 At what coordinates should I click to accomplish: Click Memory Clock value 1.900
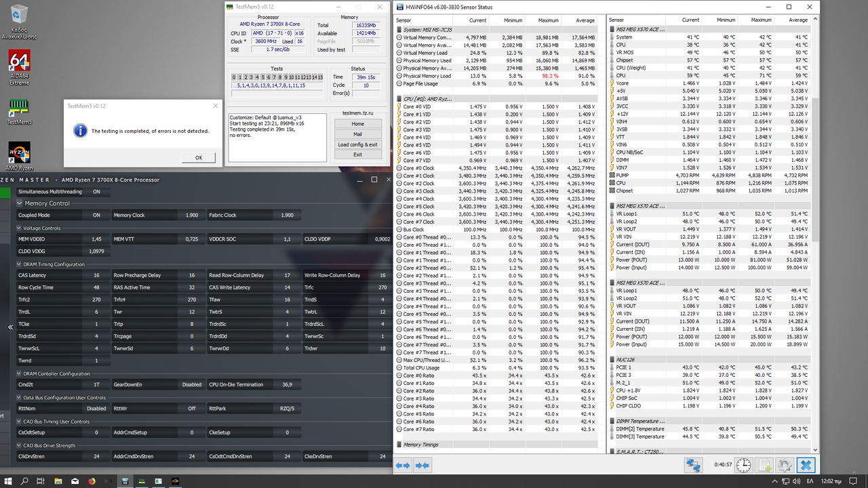(x=191, y=215)
